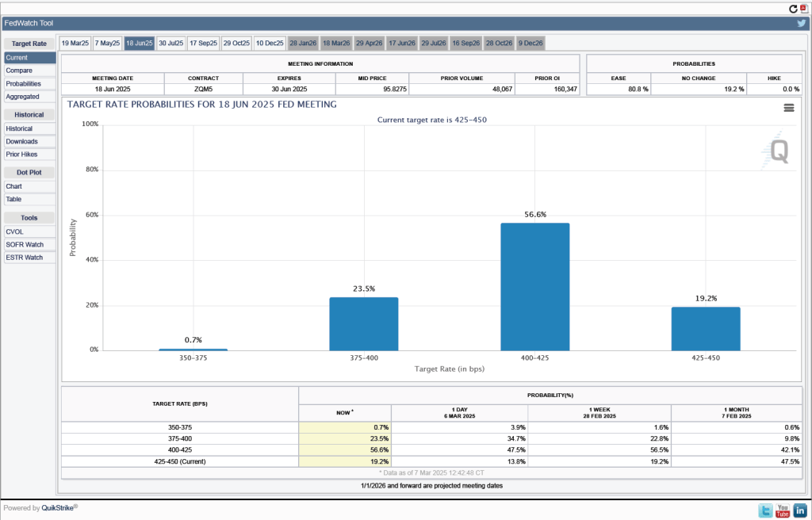The image size is (812, 520).
Task: Click the PDF export icon
Action: coord(803,8)
